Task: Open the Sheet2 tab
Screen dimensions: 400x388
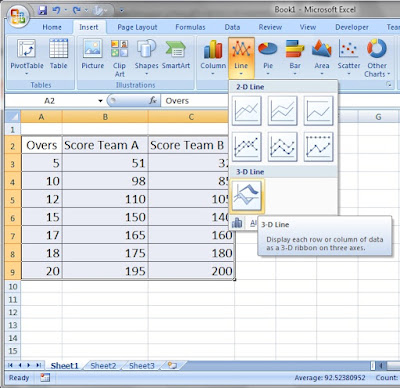Action: [103, 366]
